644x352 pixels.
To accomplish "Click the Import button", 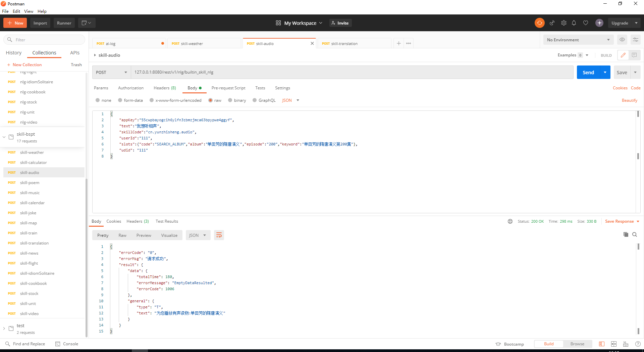I will [40, 23].
